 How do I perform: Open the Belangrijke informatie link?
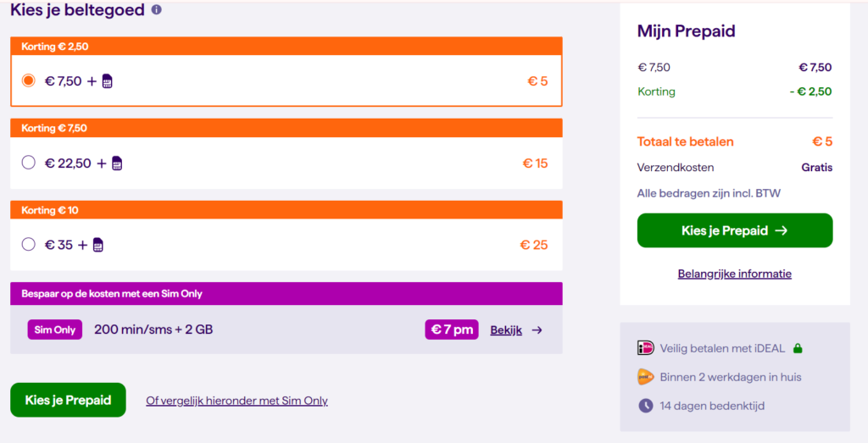coord(734,274)
